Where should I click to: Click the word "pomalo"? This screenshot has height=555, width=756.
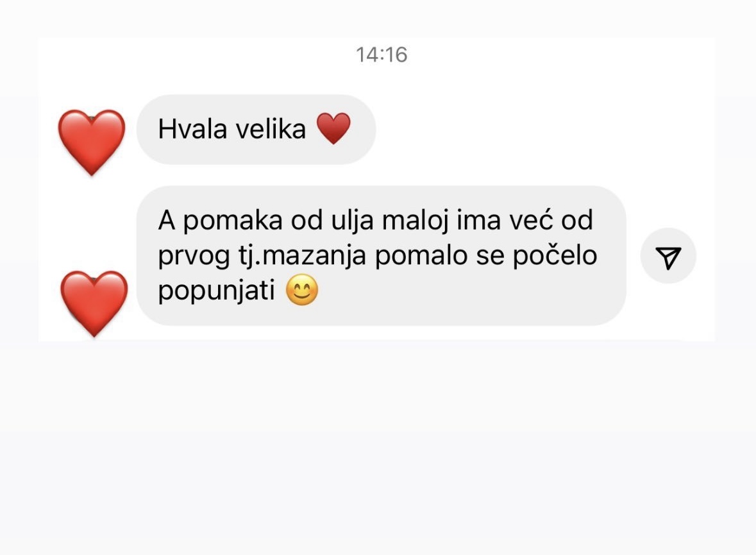(421, 256)
